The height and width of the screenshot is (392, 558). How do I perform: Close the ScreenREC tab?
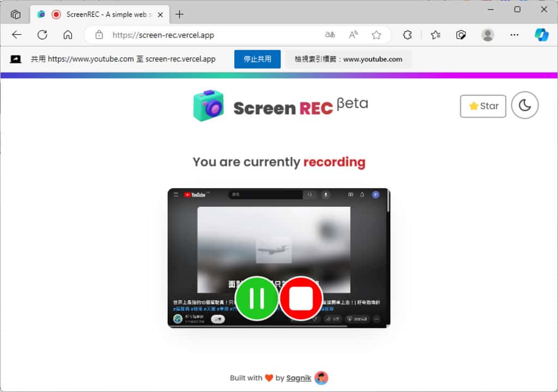point(160,15)
